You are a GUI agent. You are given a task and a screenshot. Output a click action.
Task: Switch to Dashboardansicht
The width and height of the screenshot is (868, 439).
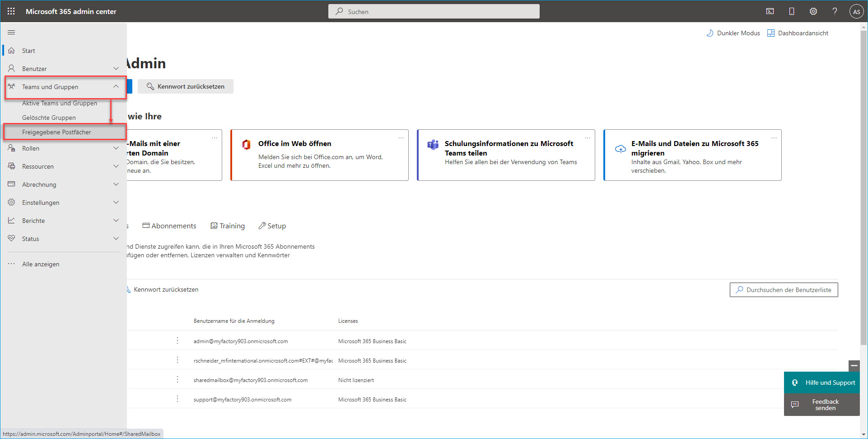798,33
